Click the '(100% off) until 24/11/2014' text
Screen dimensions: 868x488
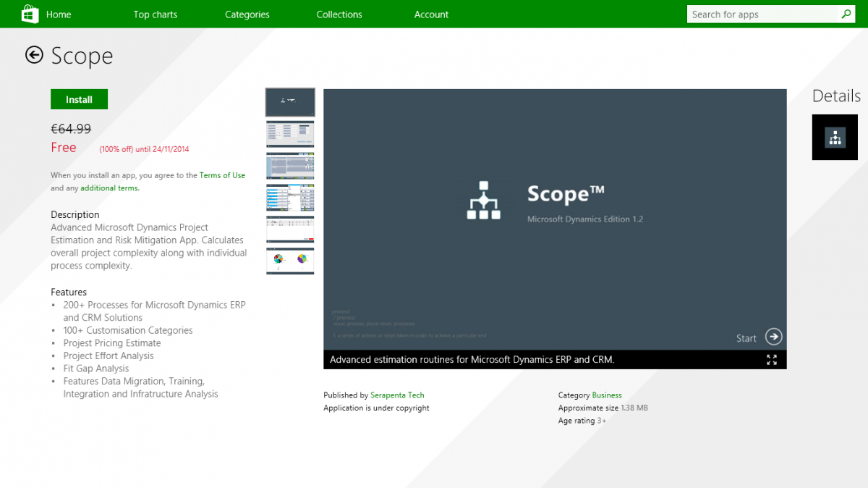click(144, 149)
